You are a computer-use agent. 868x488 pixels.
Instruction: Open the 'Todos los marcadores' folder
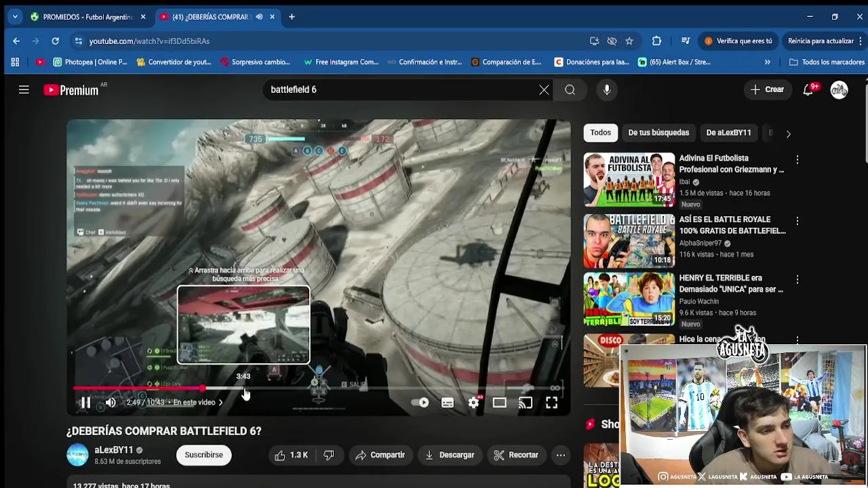point(827,62)
